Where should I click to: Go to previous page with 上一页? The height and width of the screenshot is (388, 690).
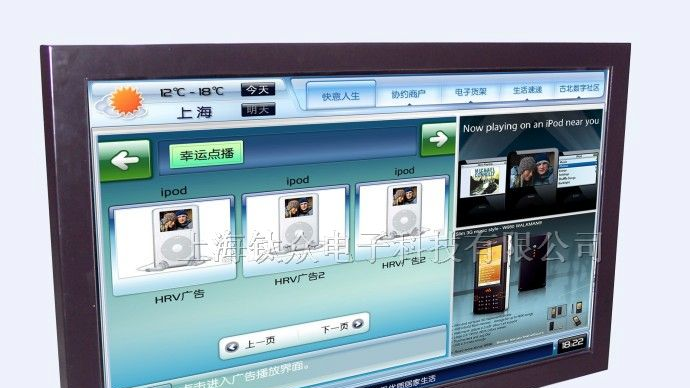[x=260, y=341]
